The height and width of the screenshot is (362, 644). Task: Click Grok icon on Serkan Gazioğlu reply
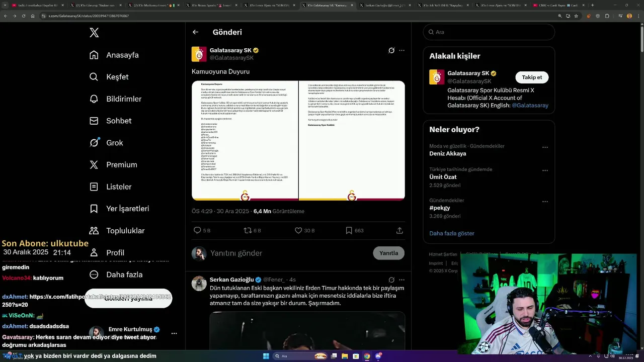(391, 280)
